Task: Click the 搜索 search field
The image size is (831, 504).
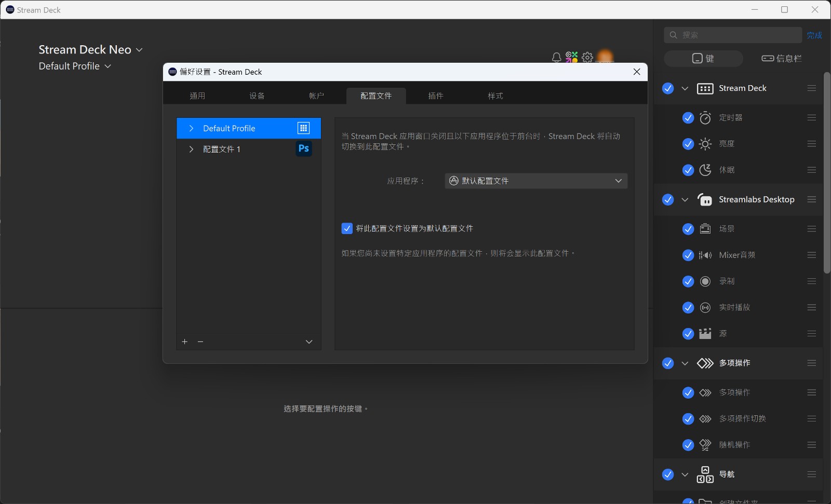Action: [733, 35]
